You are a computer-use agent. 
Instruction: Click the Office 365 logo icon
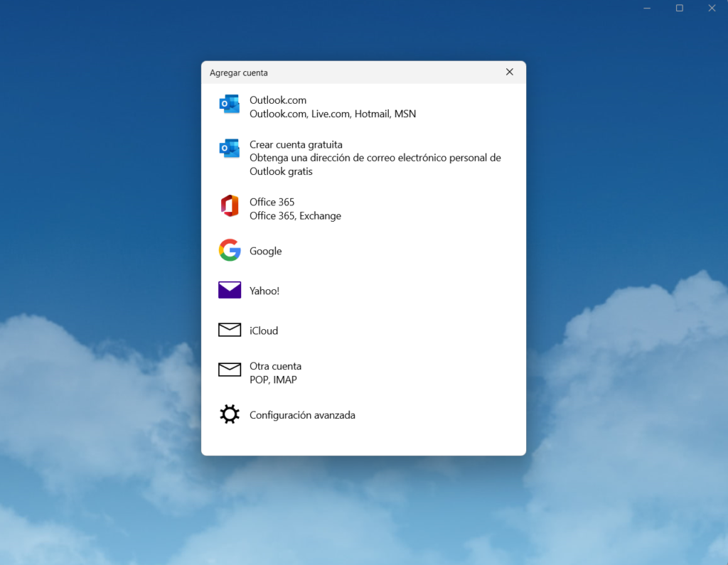230,206
